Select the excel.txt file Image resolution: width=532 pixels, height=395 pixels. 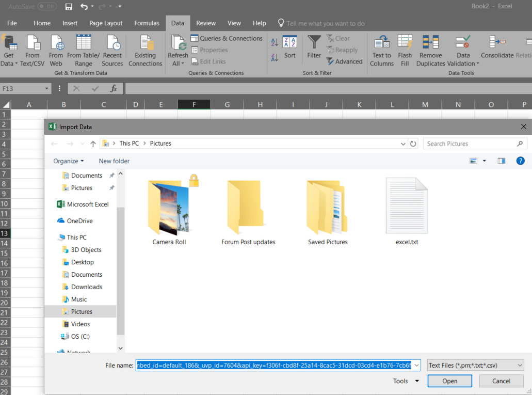pos(407,212)
